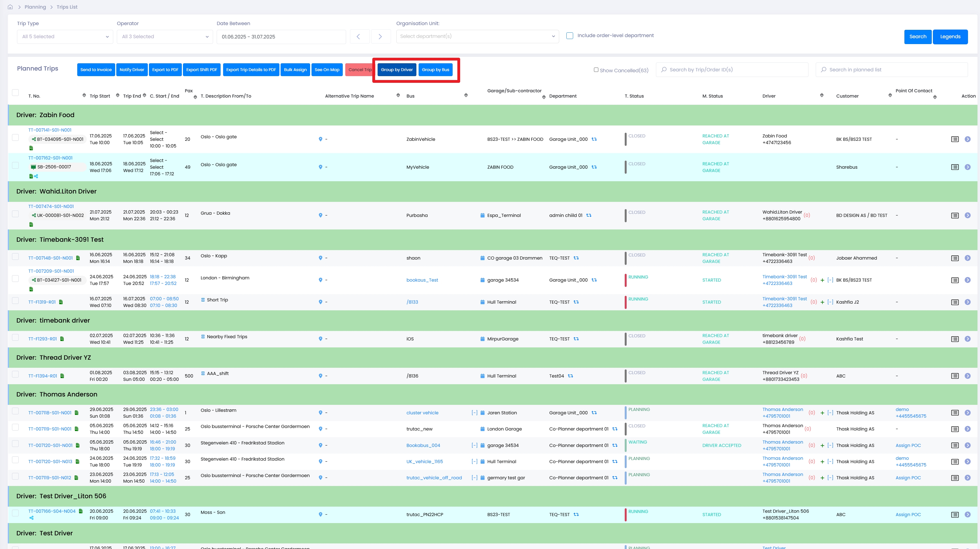Select checkbox for trip TT-007166-S04-N004
Screen dimensions: 980x549
click(x=15, y=513)
